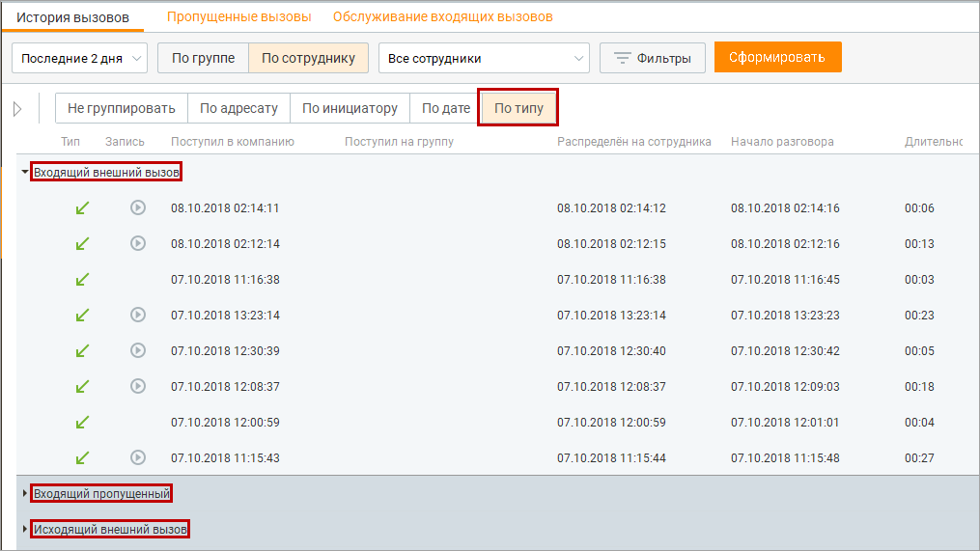Screen dimensions: 980x551
Task: Collapse the Входящий внешний вызов group
Action: point(24,172)
